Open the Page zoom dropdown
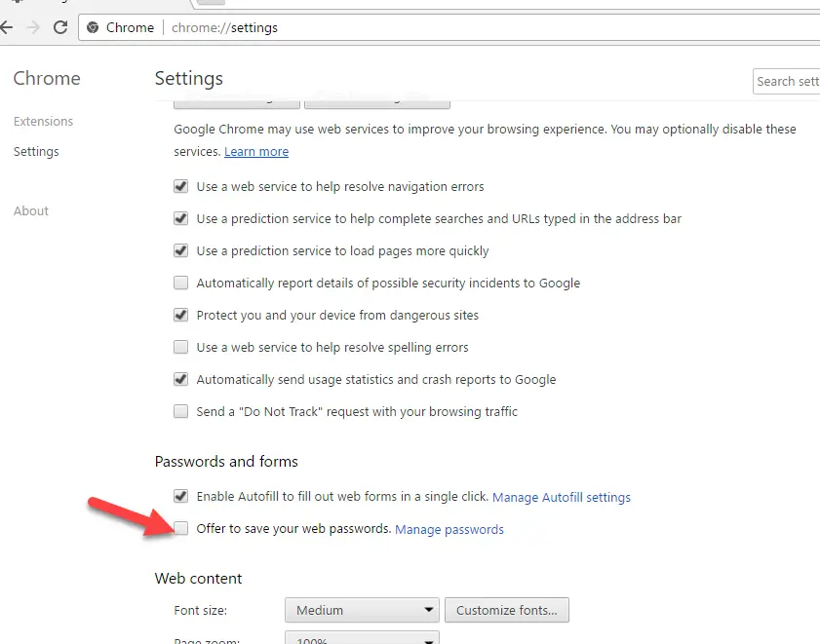Screen dimensions: 820x644 click(x=362, y=638)
